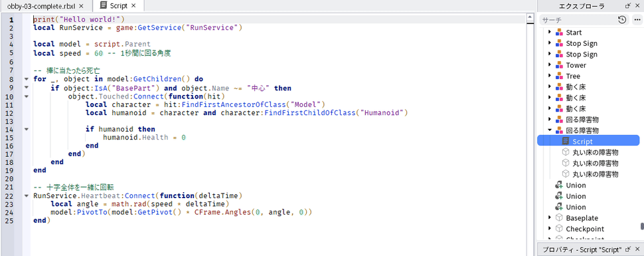The image size is (644, 256).
Task: Close the Explorer panel
Action: coord(638,6)
